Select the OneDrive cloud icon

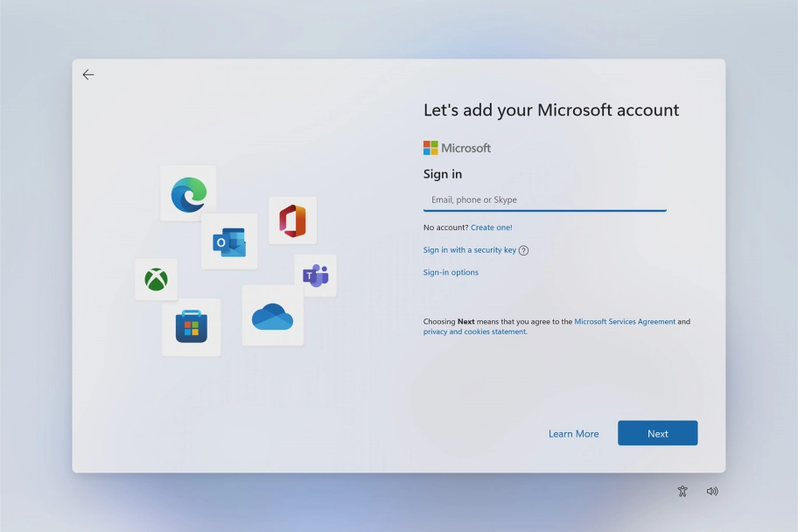[272, 318]
